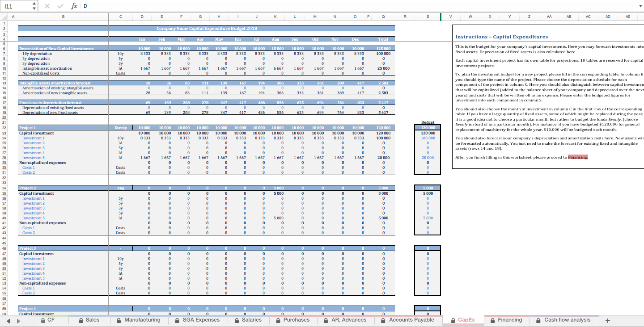The width and height of the screenshot is (644, 327).
Task: Click the Name Box down stepper arrow
Action: pos(34,8)
